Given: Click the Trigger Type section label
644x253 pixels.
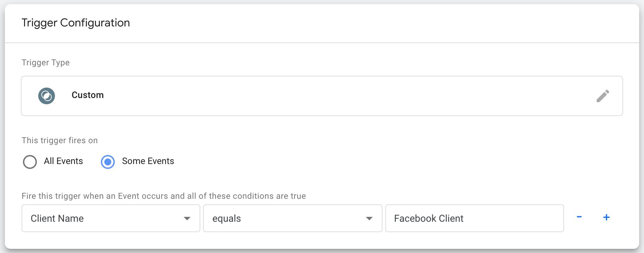Looking at the screenshot, I should click(46, 63).
